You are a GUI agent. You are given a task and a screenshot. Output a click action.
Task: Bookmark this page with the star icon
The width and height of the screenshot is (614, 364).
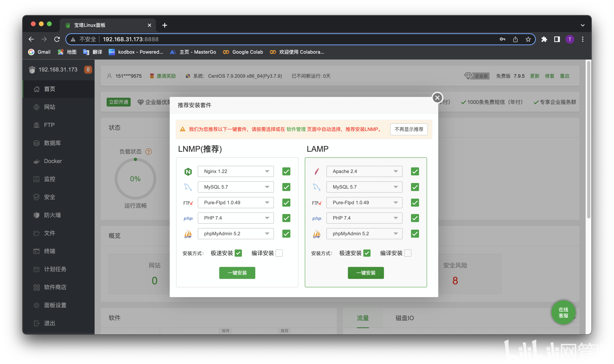click(528, 39)
